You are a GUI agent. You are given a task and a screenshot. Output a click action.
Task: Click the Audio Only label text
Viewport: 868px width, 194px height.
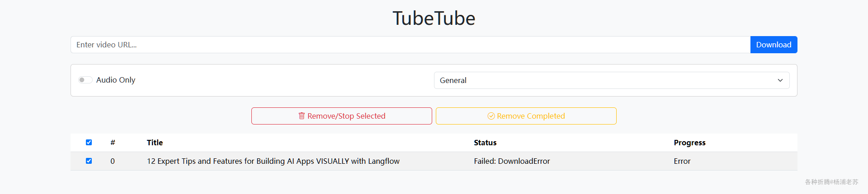[x=116, y=80]
